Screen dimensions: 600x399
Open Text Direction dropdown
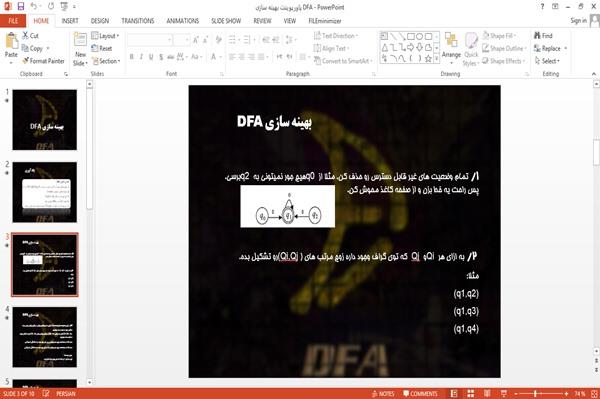coord(336,36)
